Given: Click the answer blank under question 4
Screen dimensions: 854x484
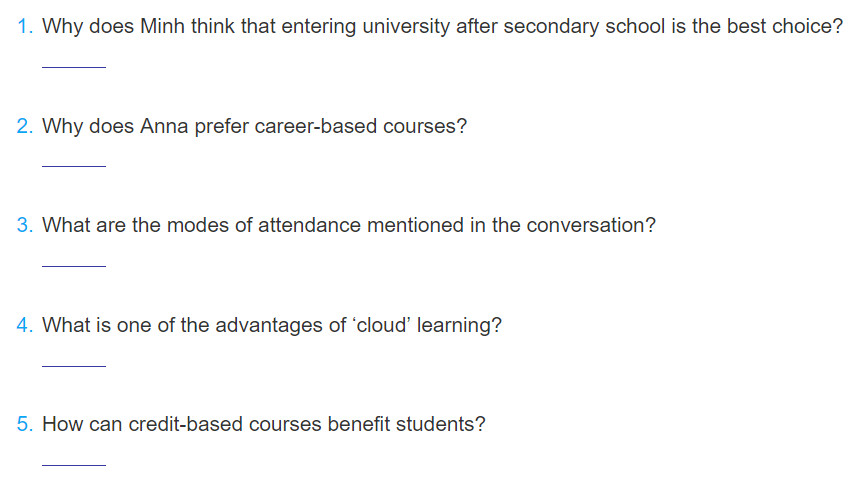Looking at the screenshot, I should (74, 366).
